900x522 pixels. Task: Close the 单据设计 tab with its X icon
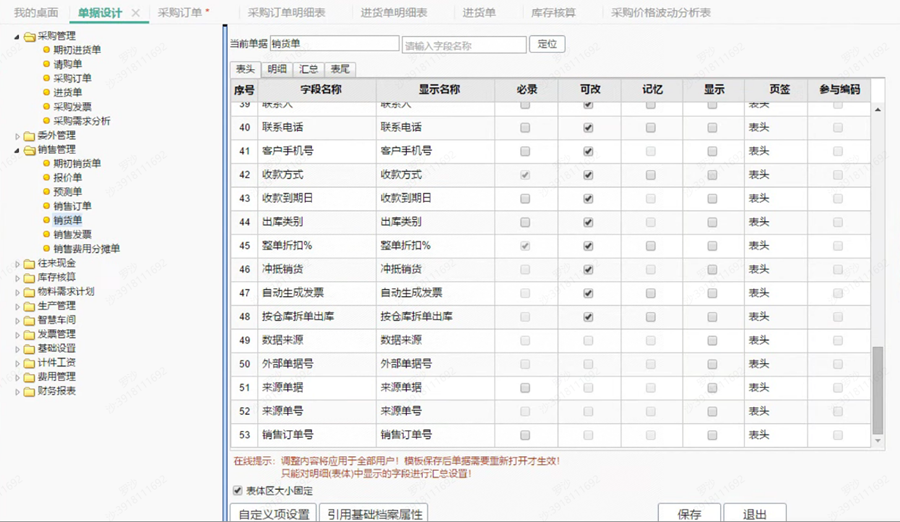[135, 13]
